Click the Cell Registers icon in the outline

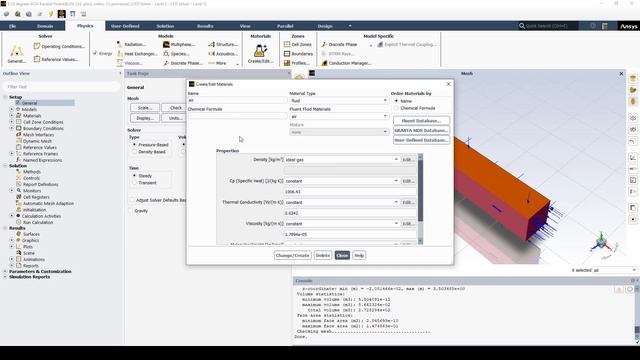coord(18,197)
